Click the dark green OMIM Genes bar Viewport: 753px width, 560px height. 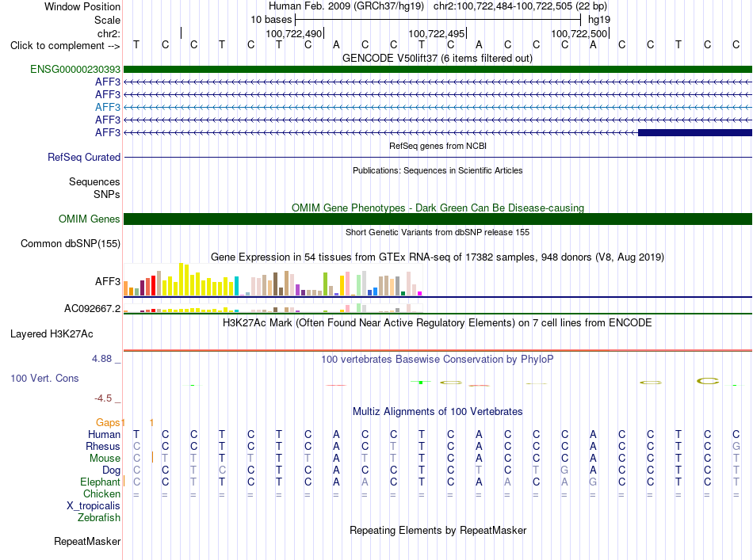pyautogui.click(x=438, y=219)
